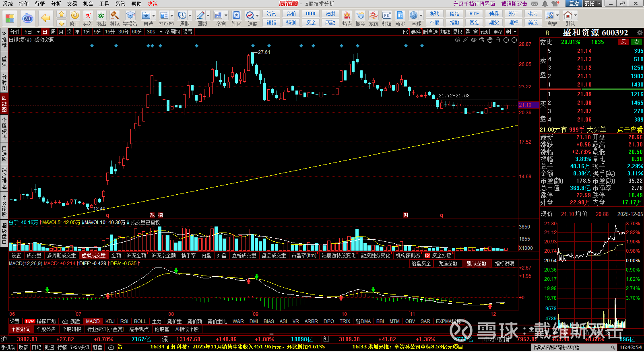The height and width of the screenshot is (352, 644).
Task: Open the 热点 hot topics icon
Action: click(x=347, y=15)
